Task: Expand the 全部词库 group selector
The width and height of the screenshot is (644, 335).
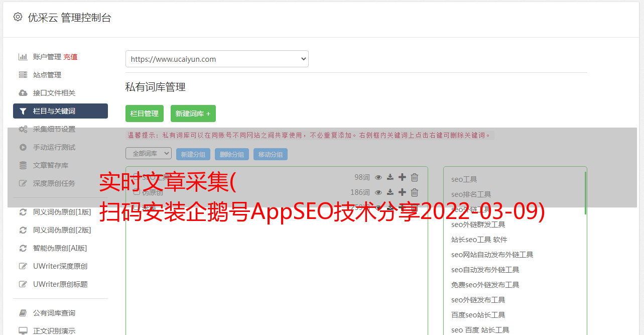Action: coord(149,154)
